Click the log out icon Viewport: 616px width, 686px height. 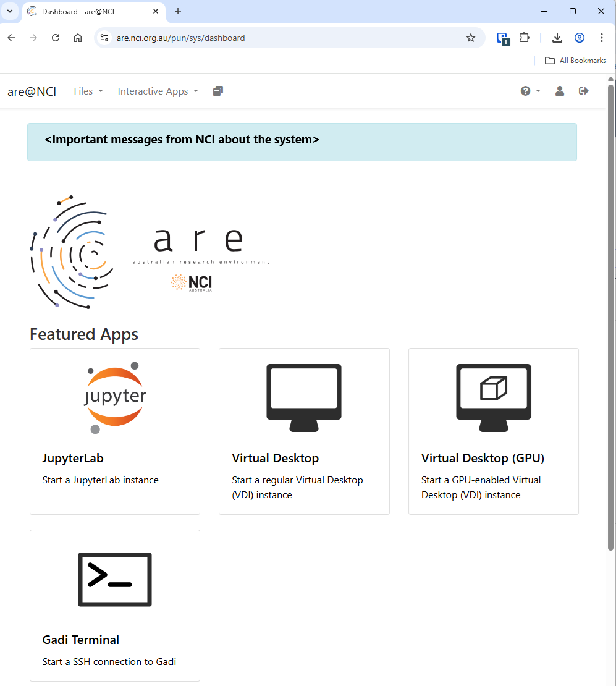coord(583,91)
